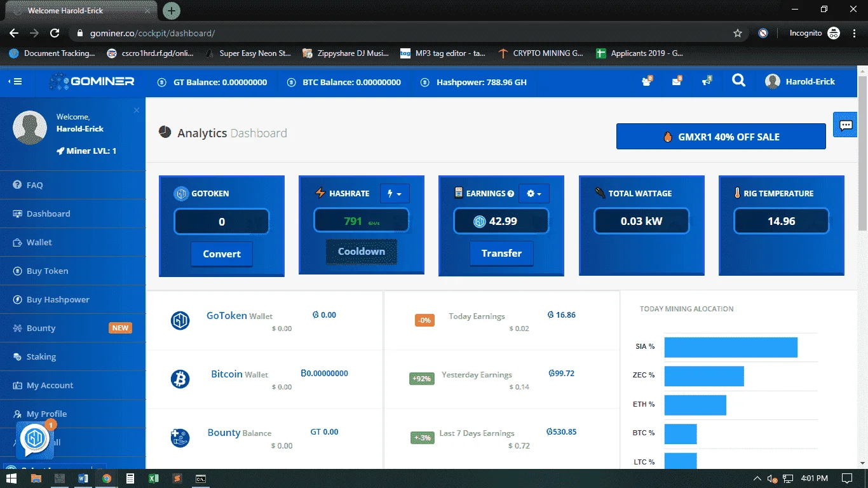The width and height of the screenshot is (868, 488).
Task: Bookmark this page with the star icon
Action: [738, 33]
